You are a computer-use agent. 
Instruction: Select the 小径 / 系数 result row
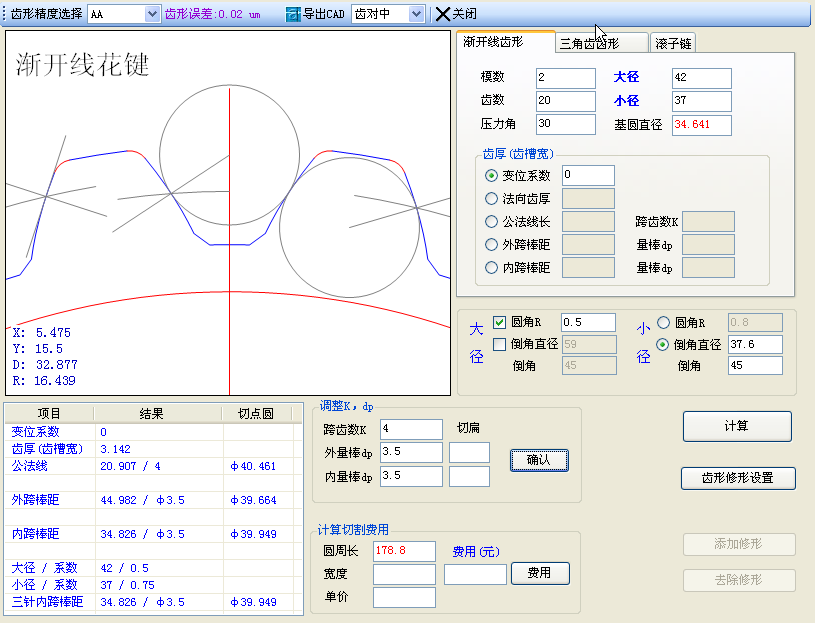click(x=153, y=585)
